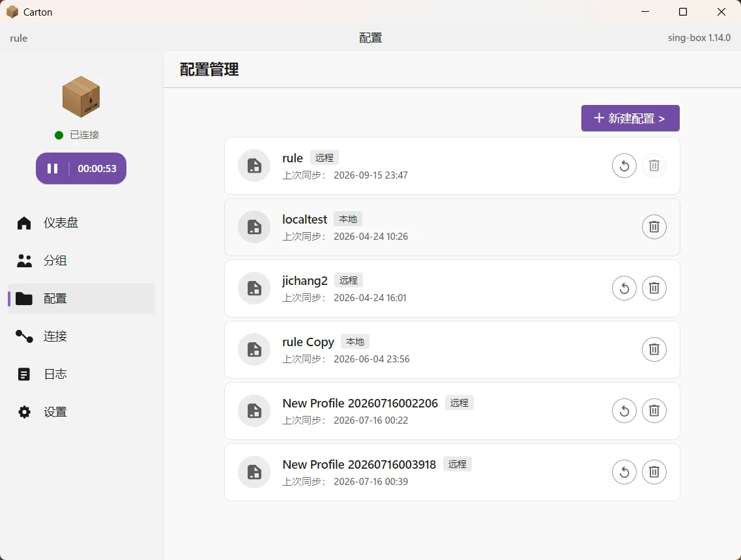Click sync time 2026-09-15 23:47
Screen dimensions: 741x560
370,175
